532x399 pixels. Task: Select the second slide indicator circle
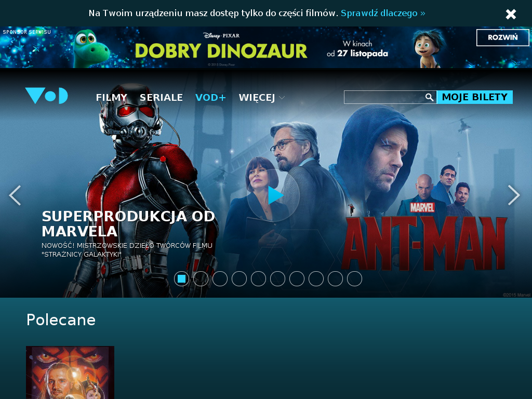[201, 278]
